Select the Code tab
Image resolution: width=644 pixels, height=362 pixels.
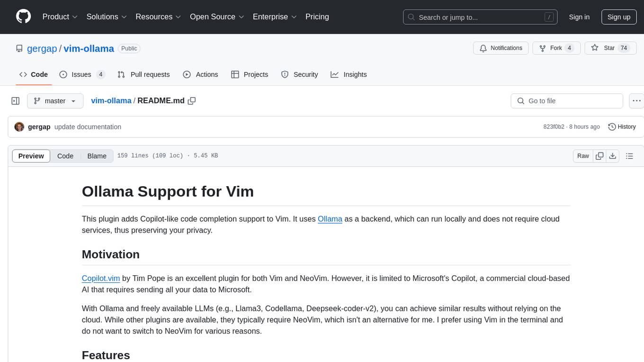pos(34,74)
